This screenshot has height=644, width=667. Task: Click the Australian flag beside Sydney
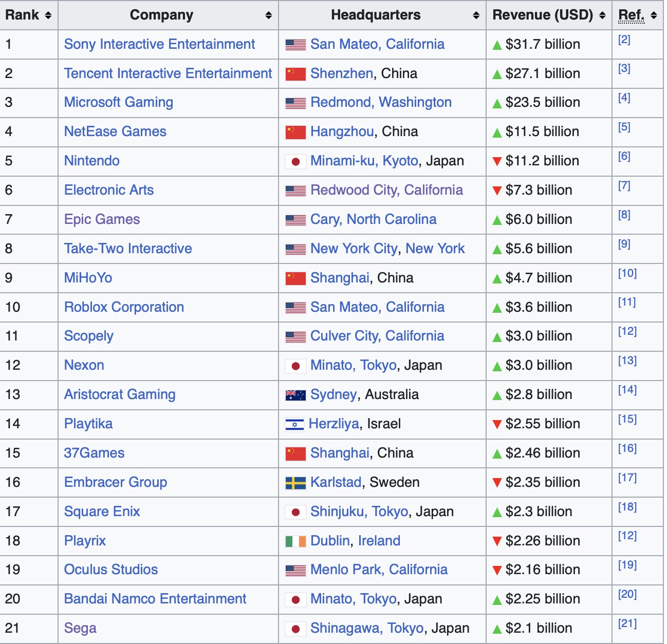[295, 395]
